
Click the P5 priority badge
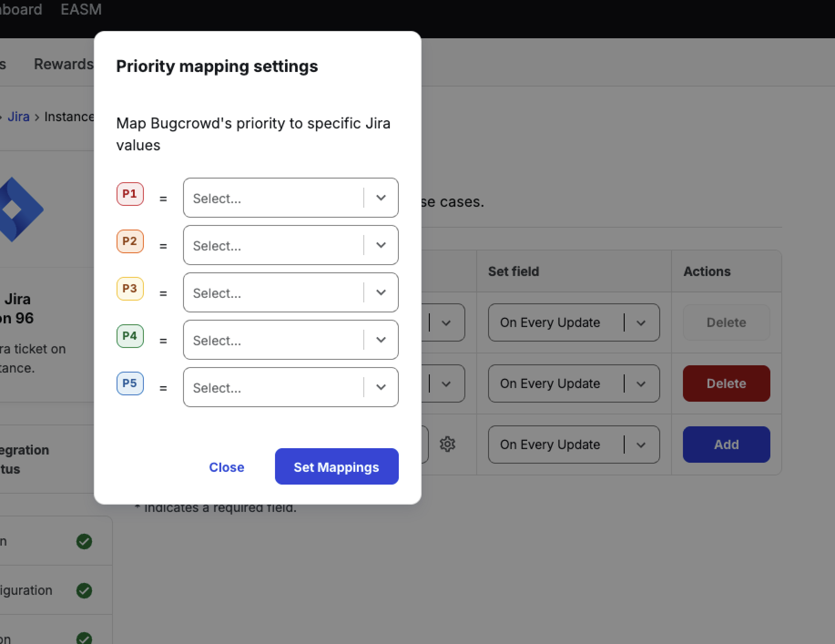(x=130, y=383)
